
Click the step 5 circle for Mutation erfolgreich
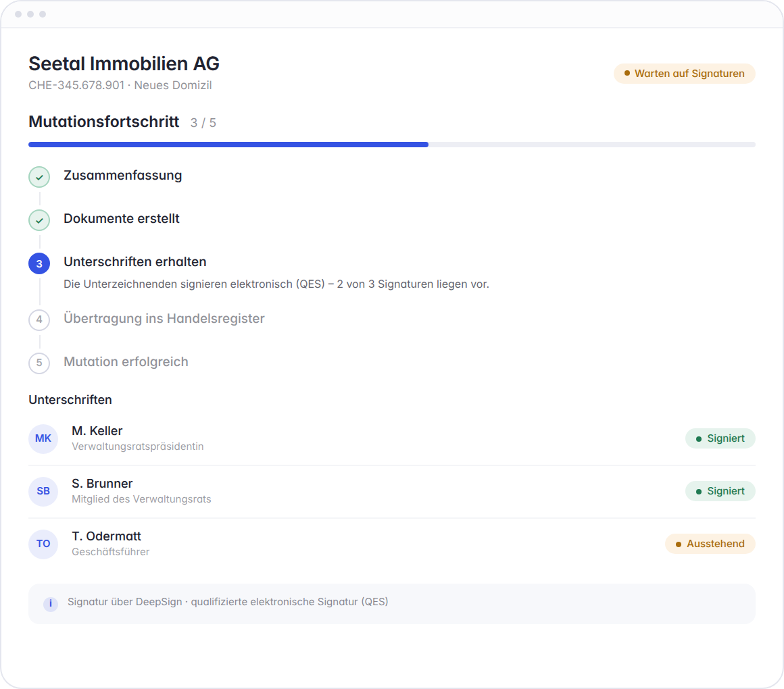point(39,363)
